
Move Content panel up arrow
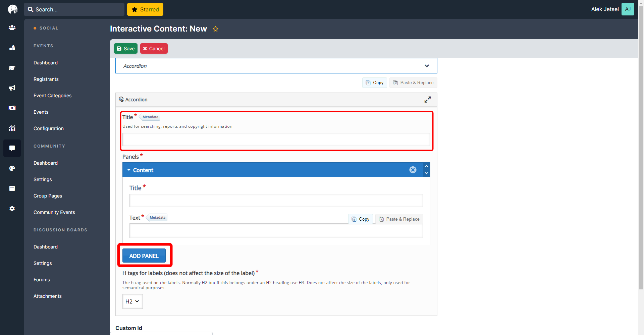pyautogui.click(x=426, y=166)
